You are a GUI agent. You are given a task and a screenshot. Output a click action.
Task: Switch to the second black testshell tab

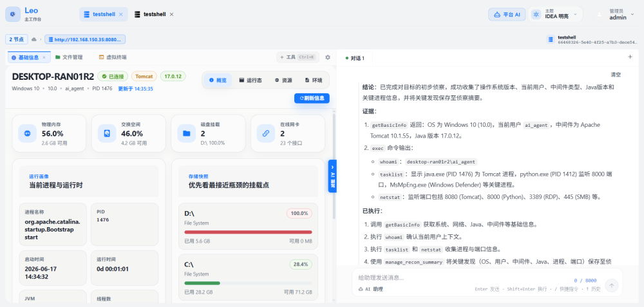[x=155, y=14]
